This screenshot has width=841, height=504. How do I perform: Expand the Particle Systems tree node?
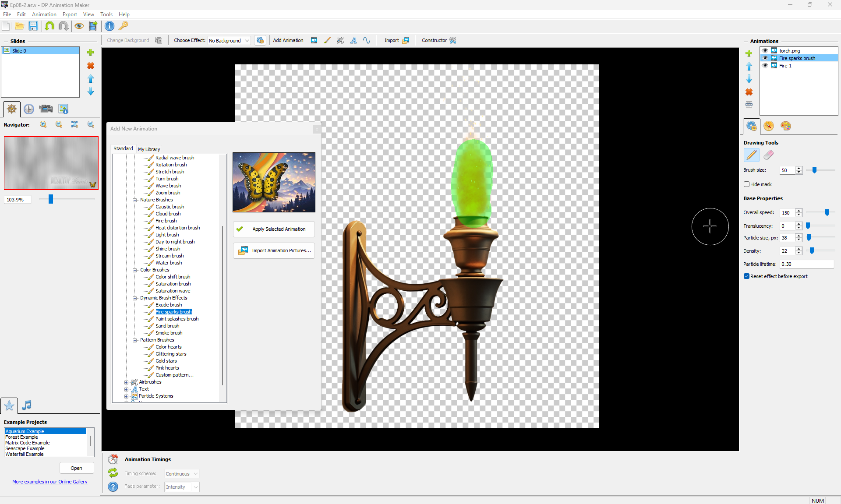point(127,396)
